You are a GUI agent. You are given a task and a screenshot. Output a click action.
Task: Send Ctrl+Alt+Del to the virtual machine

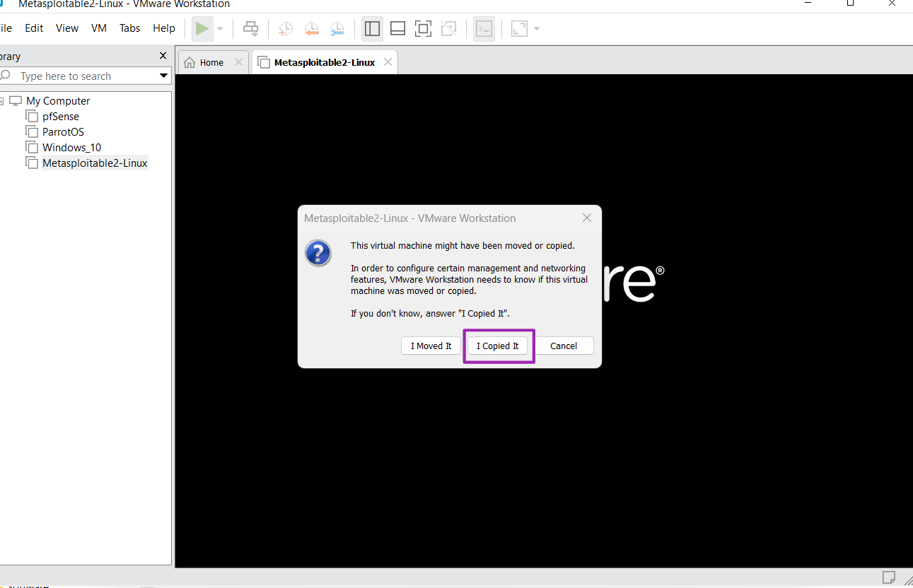click(251, 28)
